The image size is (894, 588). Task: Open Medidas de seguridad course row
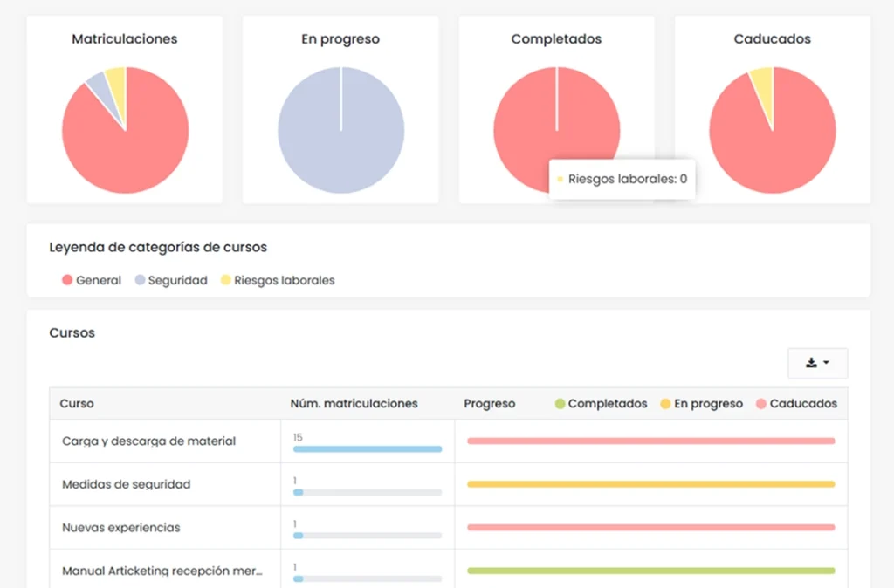tap(126, 484)
